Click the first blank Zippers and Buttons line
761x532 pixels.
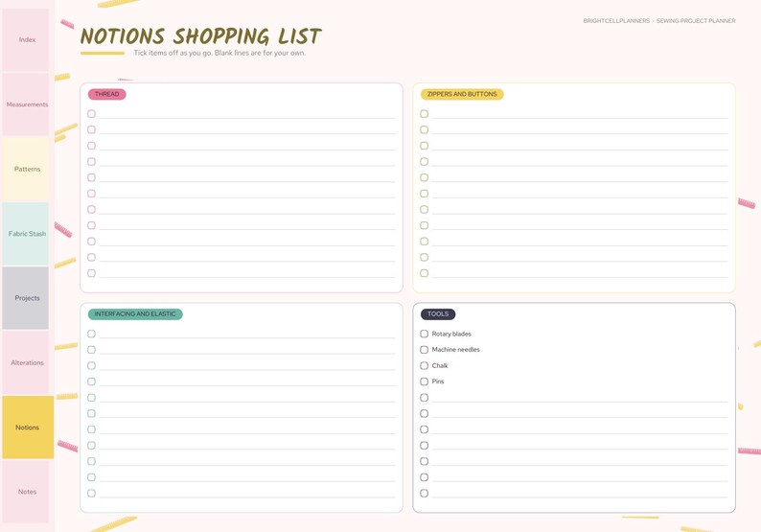[580, 115]
